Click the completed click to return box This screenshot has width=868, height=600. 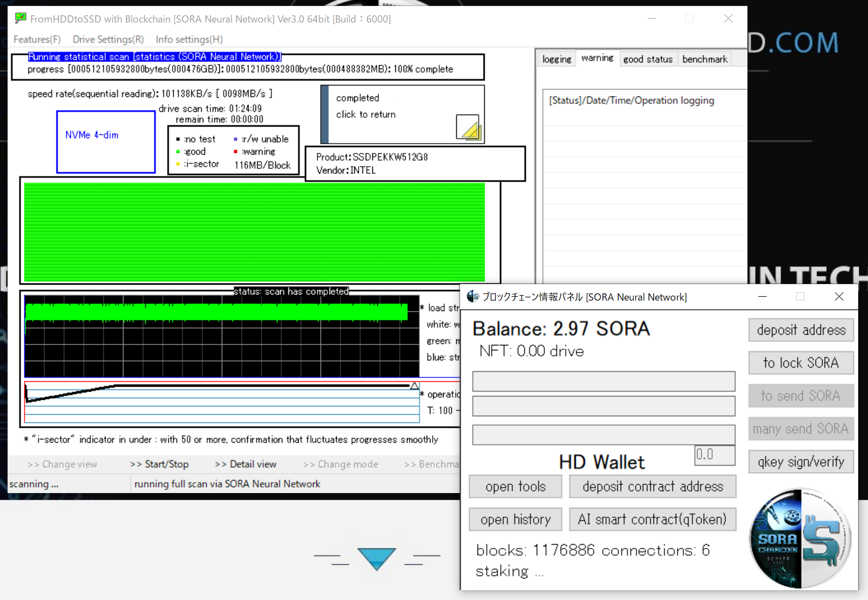pos(402,114)
